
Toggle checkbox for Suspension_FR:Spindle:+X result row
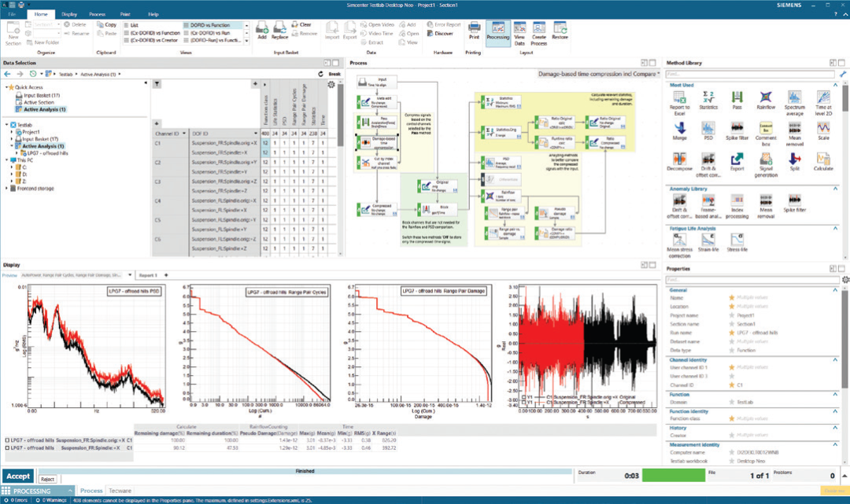7,447
